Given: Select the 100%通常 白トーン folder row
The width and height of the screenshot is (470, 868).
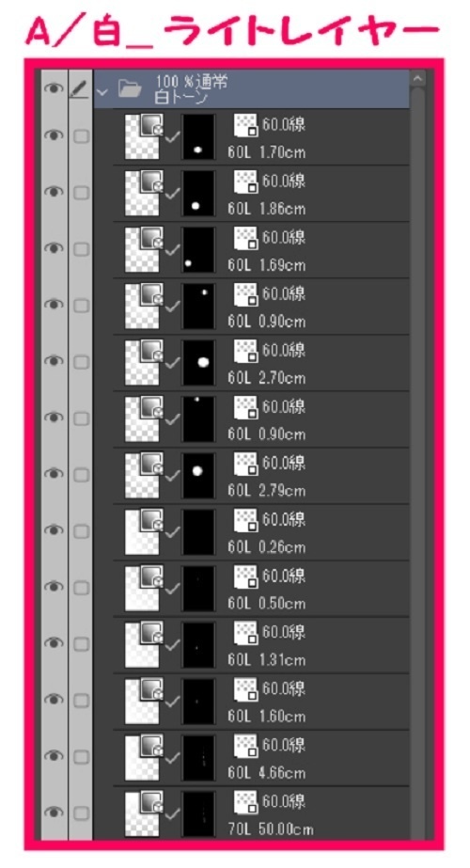Looking at the screenshot, I should coord(252,88).
